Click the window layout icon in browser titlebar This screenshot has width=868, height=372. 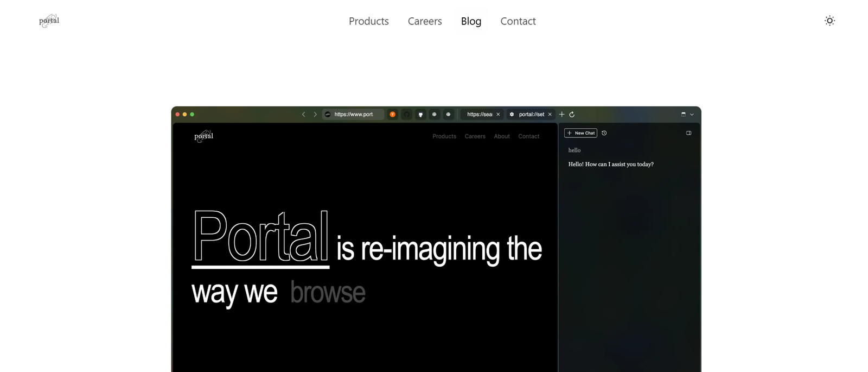[683, 114]
